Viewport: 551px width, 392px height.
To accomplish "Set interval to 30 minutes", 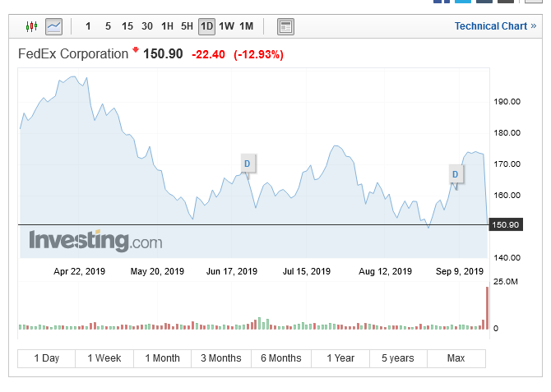I will pos(147,26).
